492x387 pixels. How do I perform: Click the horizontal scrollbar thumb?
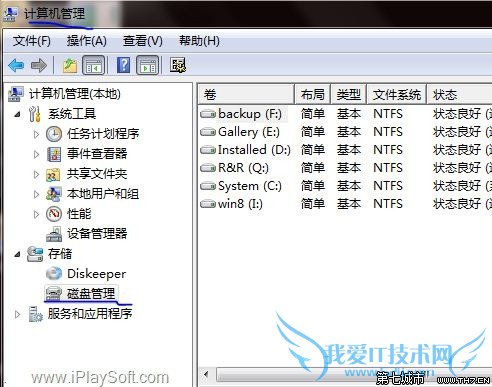[353, 374]
